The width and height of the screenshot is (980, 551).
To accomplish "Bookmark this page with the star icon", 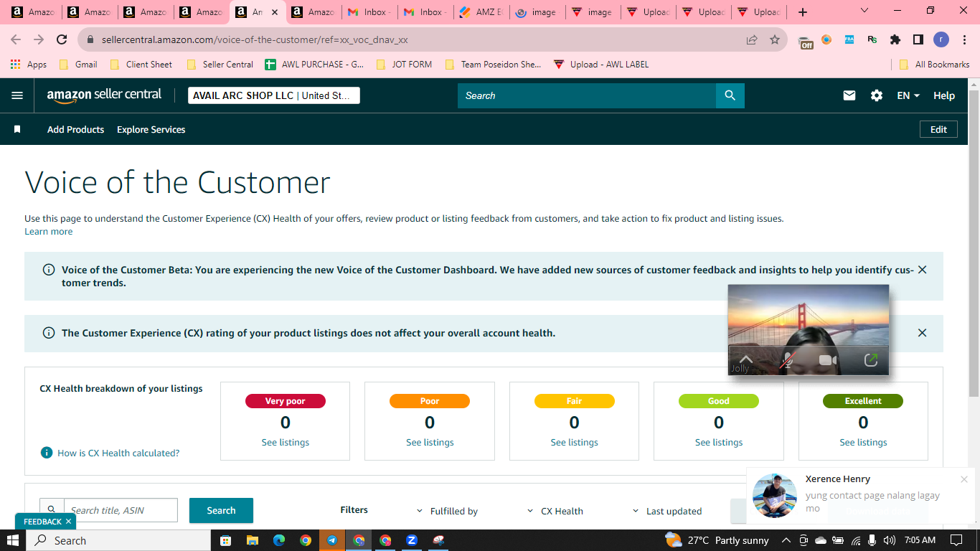I will pos(775,40).
